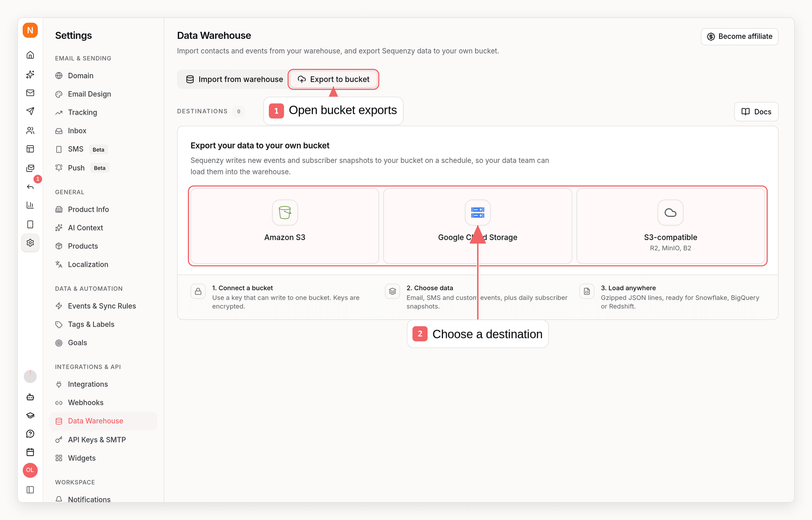Open the layout templates icon in the rail

(x=30, y=149)
